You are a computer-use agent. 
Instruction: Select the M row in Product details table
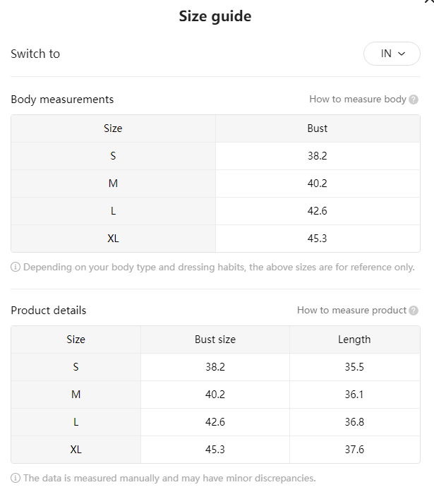215,395
